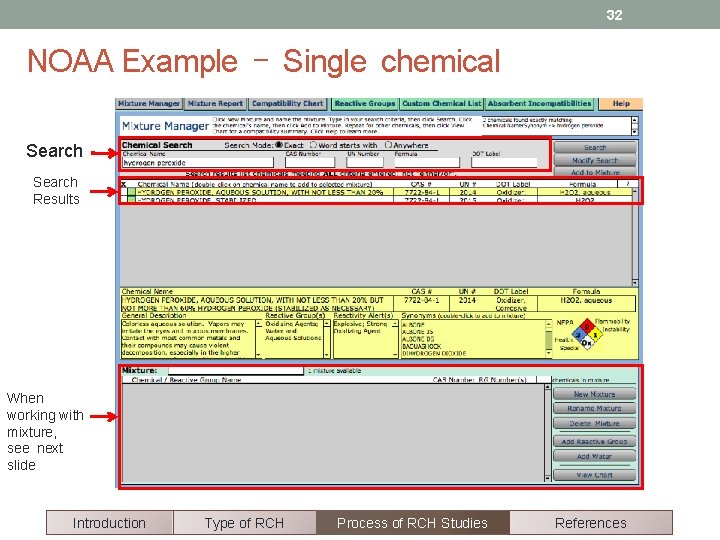Choose 'Word starts with' search mode
Viewport: 720px width, 540px height.
tap(314, 145)
